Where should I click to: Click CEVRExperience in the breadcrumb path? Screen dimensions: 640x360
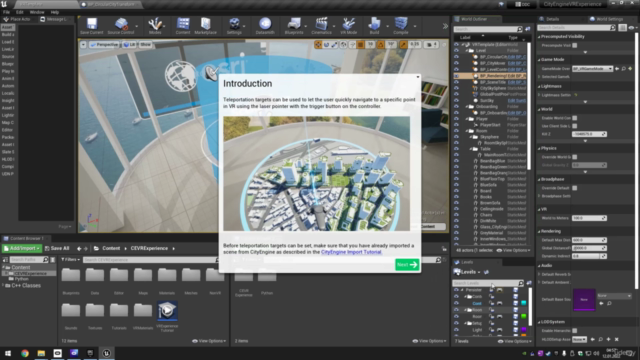pyautogui.click(x=149, y=248)
